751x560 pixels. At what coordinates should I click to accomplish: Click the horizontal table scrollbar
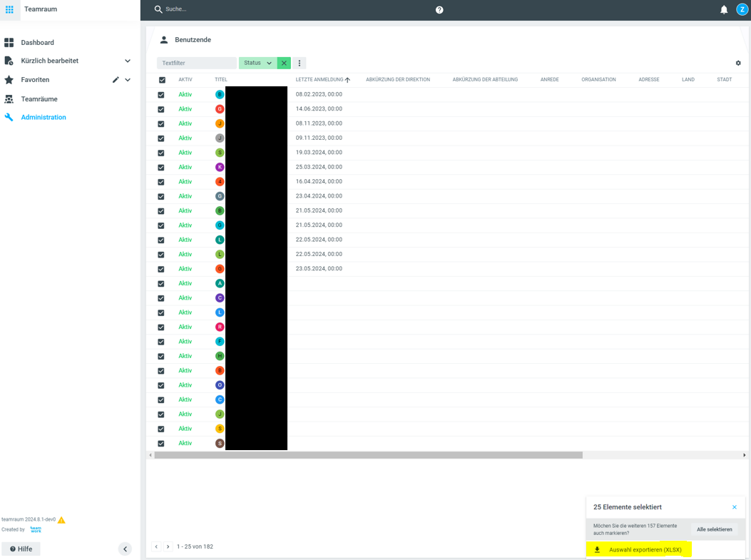coord(368,455)
